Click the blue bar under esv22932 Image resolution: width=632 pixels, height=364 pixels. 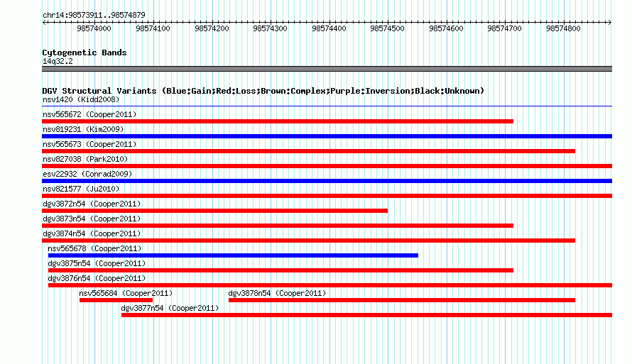point(327,181)
